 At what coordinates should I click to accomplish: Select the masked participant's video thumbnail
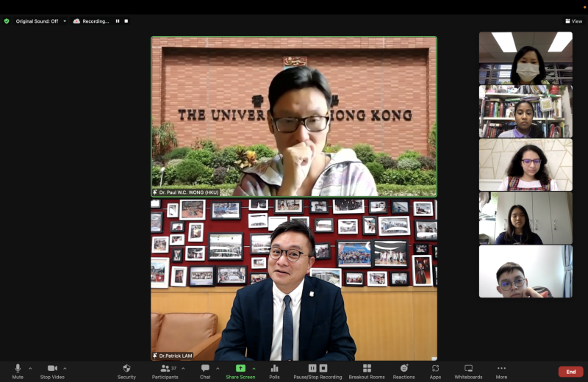[x=526, y=58]
